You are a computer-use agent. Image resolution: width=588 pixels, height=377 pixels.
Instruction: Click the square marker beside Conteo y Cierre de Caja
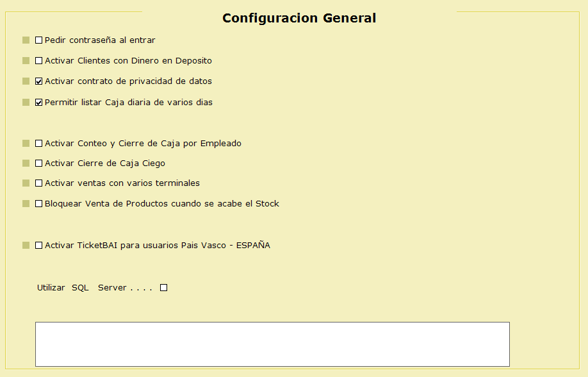click(26, 144)
